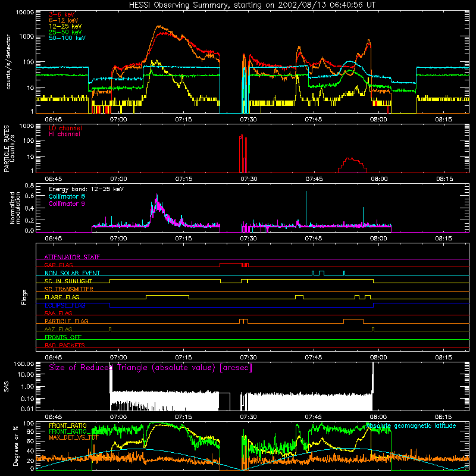
Task: Click the HESSI Observing Summary plot title
Action: point(252,5)
